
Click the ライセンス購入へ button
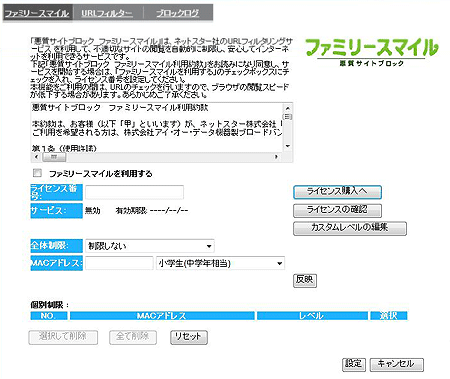pos(337,192)
